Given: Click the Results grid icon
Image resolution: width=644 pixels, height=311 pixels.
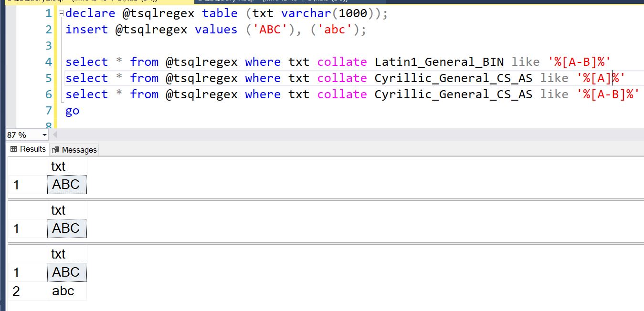Looking at the screenshot, I should 13,149.
